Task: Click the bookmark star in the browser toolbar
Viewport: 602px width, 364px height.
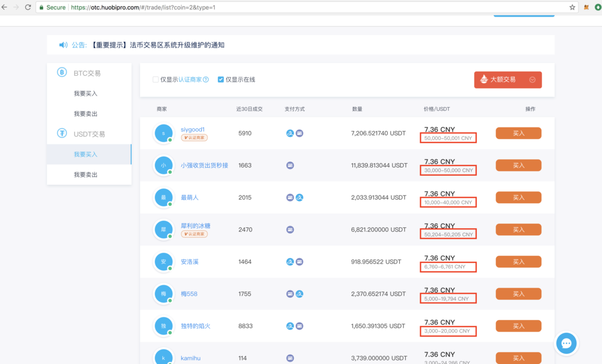Action: pyautogui.click(x=571, y=8)
